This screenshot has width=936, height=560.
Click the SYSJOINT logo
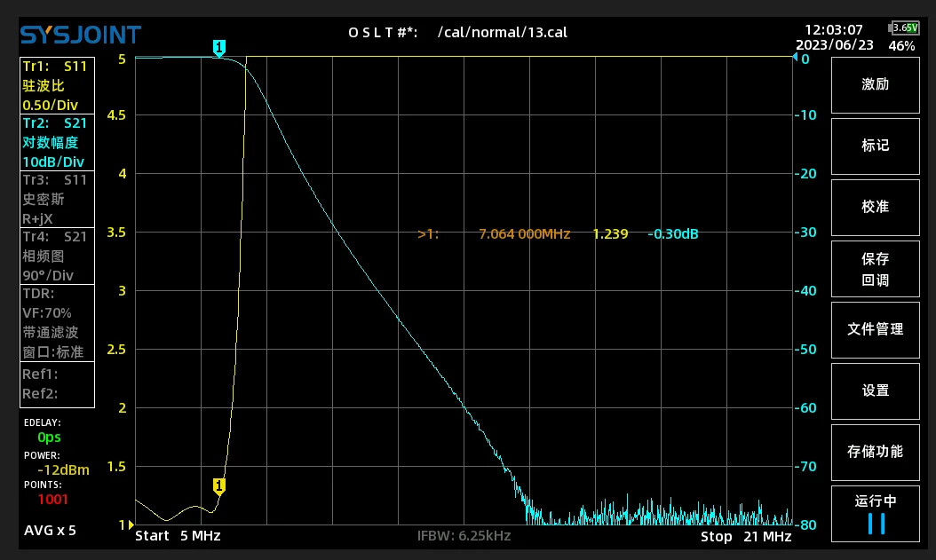pos(81,35)
